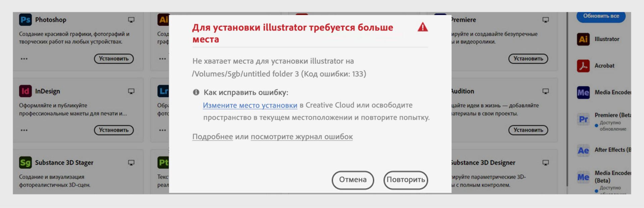Image resolution: width=644 pixels, height=208 pixels.
Task: Select the Illustrator icon in the right sidebar
Action: (583, 39)
